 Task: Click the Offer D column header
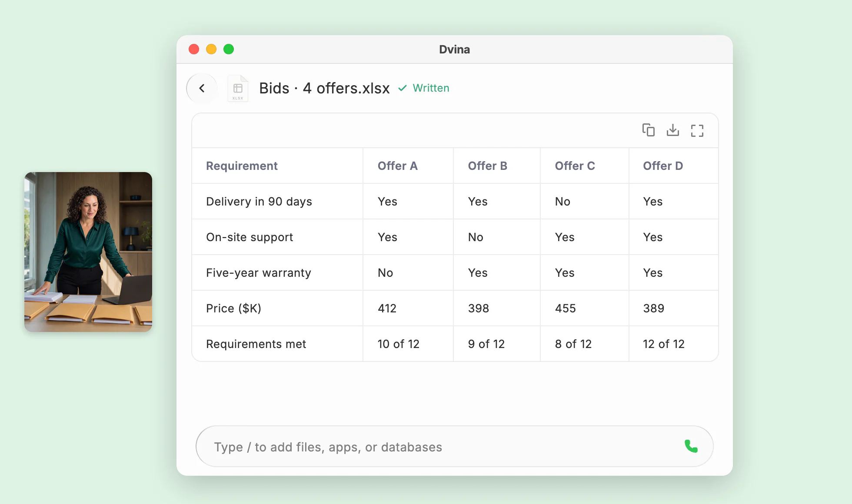[x=663, y=166]
